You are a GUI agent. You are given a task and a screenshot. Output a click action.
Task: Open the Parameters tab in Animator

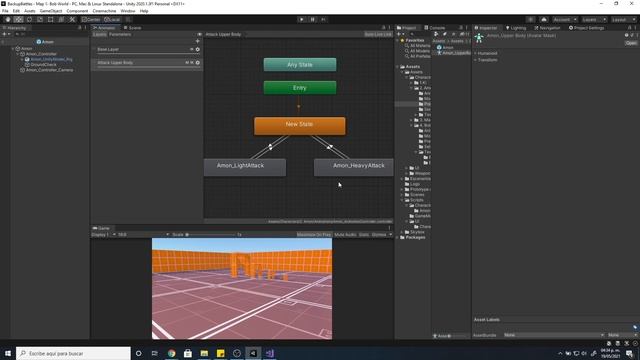[x=120, y=34]
